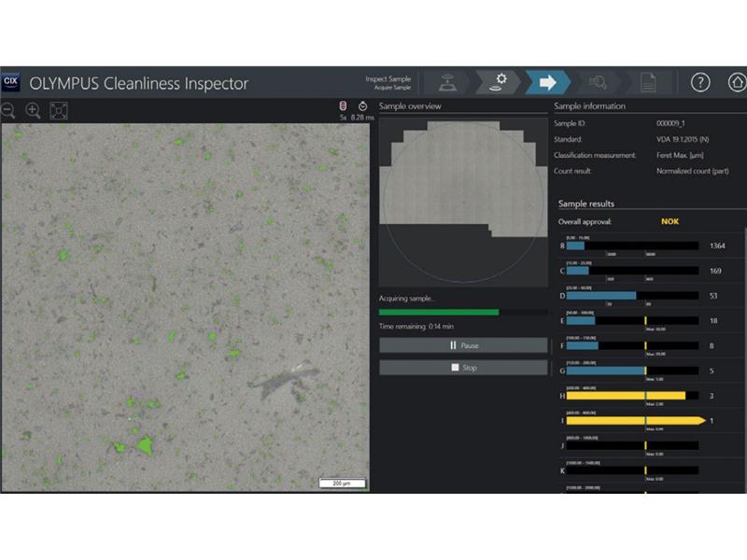Open the sample settings gear workflow step
The width and height of the screenshot is (747, 560).
tap(499, 82)
